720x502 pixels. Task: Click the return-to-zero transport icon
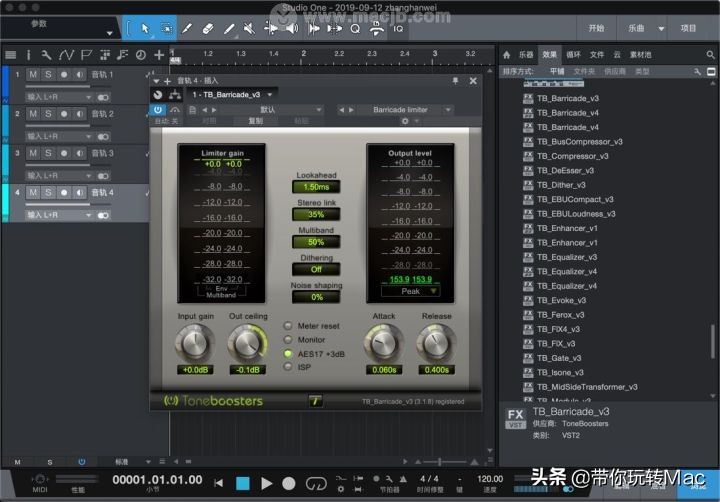(218, 483)
